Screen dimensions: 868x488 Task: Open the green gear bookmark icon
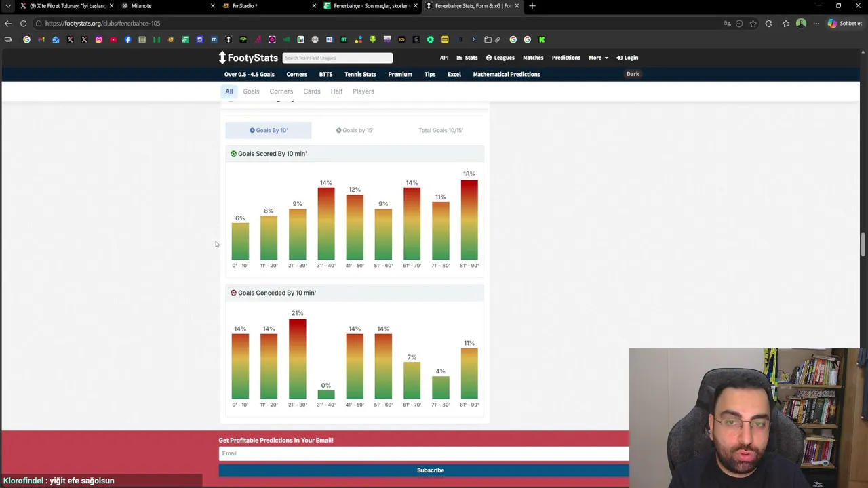[430, 39]
